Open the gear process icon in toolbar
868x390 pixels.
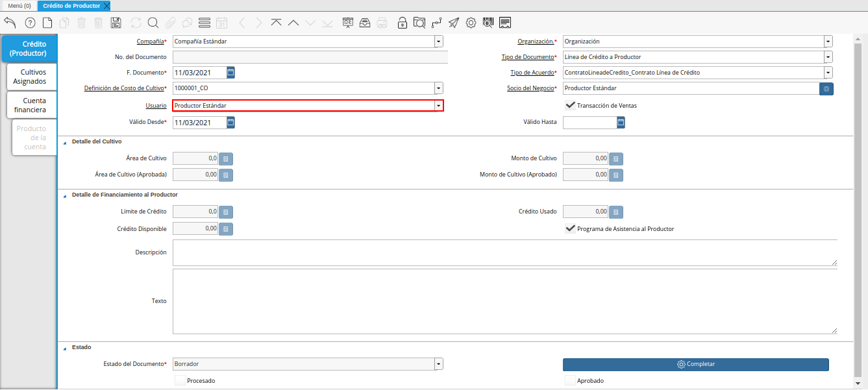(471, 23)
